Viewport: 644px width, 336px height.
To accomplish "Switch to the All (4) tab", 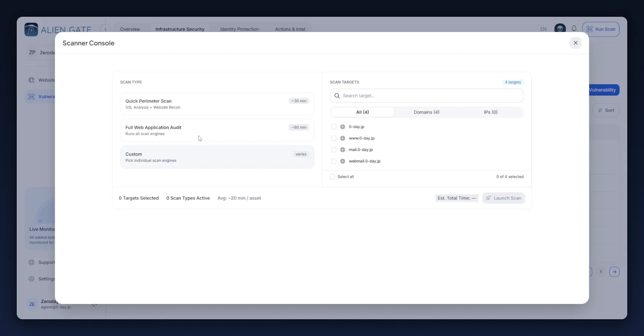I will point(362,112).
